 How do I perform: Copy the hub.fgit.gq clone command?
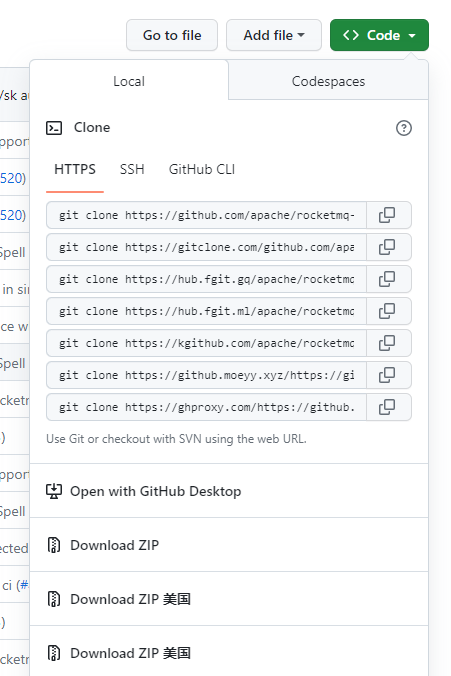(388, 279)
